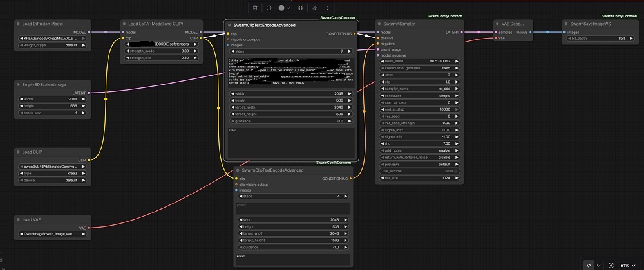Open scheduler simple combo
The height and width of the screenshot is (270, 644).
(420, 96)
